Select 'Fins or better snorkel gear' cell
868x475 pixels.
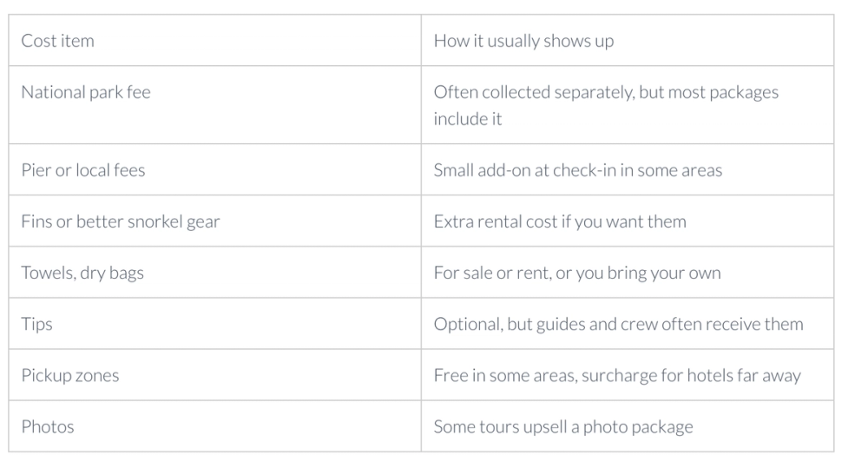coord(121,221)
